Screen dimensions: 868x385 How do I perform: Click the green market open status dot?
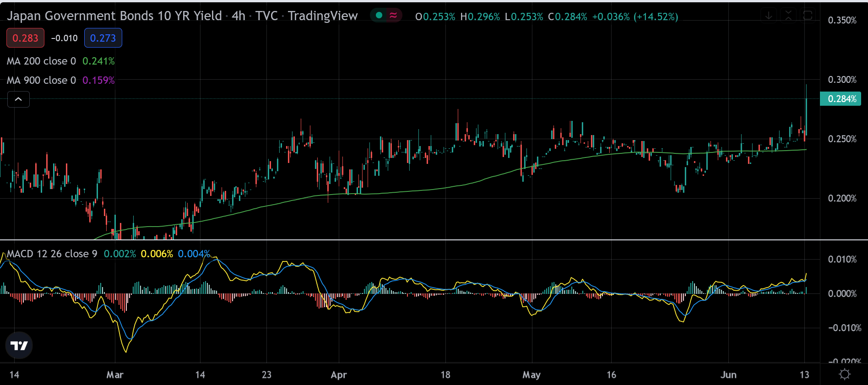click(x=379, y=16)
